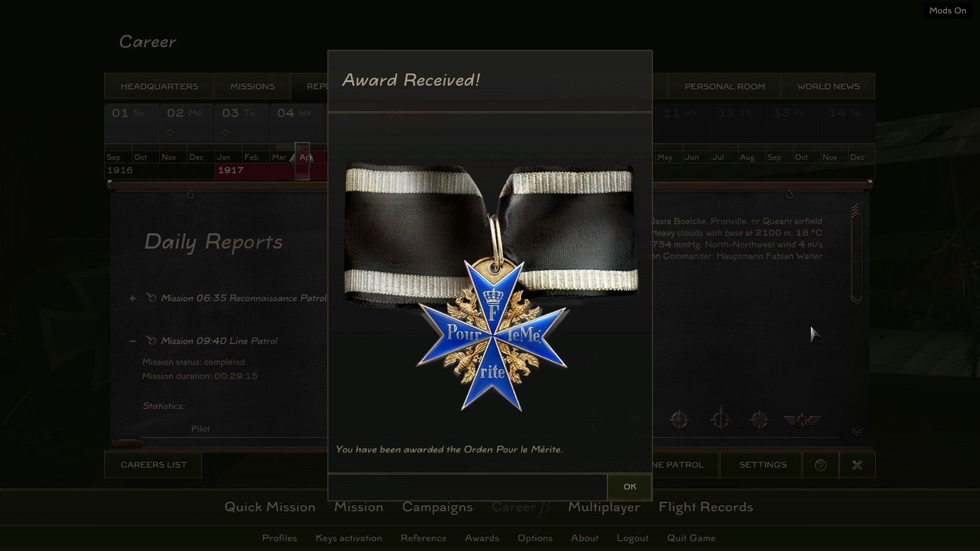Open career Settings button
This screenshot has width=980, height=551.
(763, 465)
